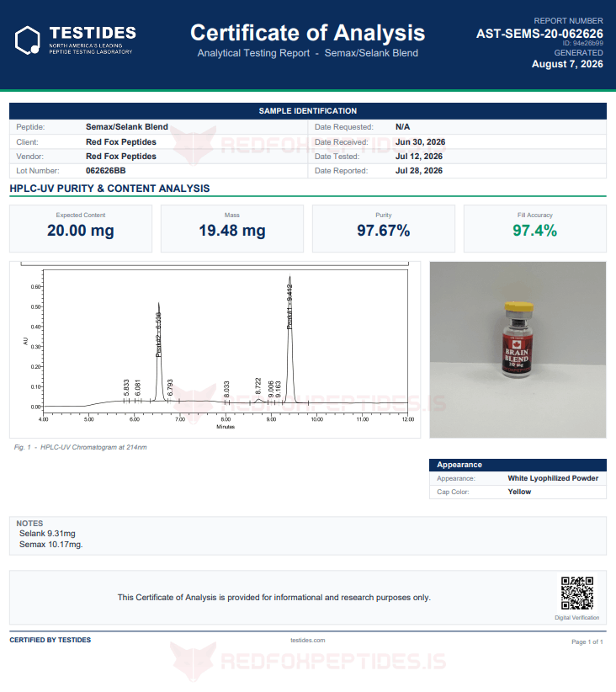The width and height of the screenshot is (616, 692).
Task: Click the Page 1 of 1 indicator
Action: (587, 641)
